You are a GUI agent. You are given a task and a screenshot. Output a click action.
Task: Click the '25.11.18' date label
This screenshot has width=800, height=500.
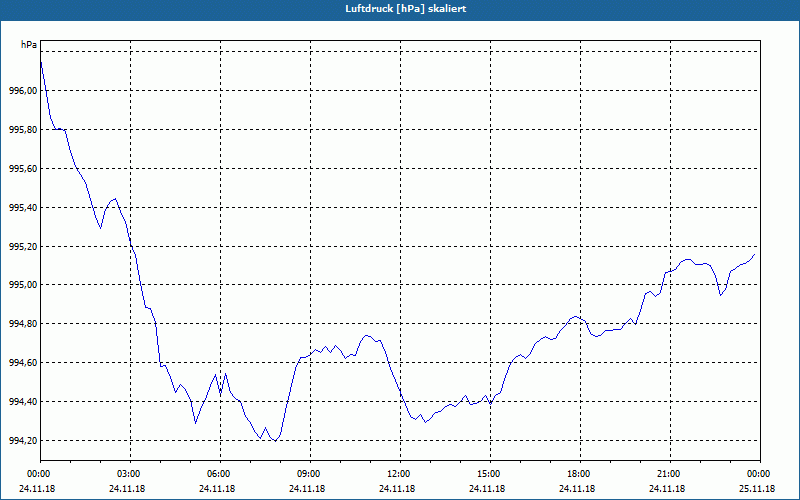point(757,489)
